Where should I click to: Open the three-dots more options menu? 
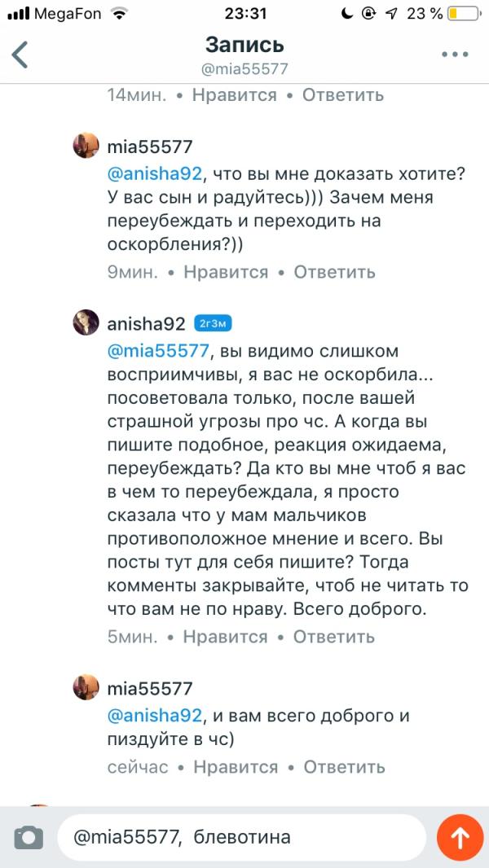coord(455,55)
